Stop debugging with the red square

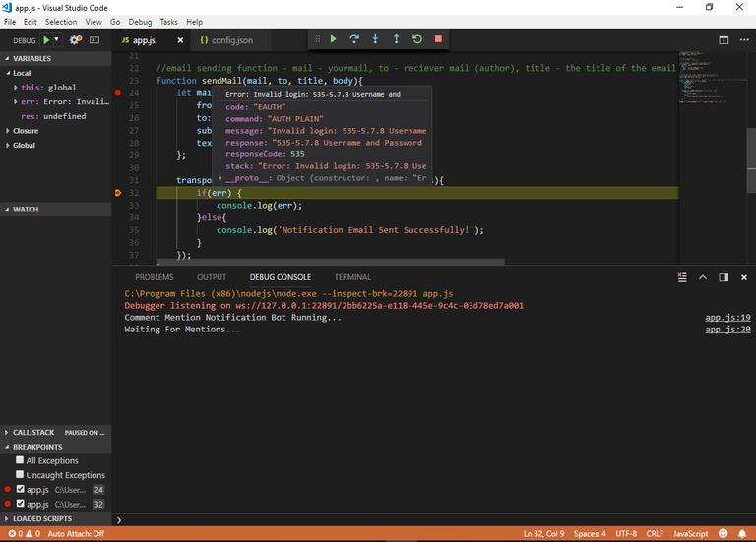pos(438,39)
